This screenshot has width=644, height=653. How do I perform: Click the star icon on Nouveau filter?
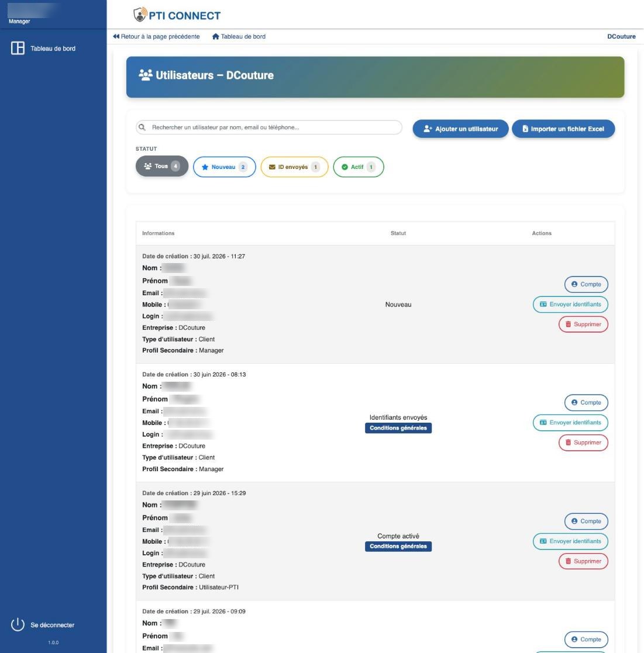coord(205,167)
